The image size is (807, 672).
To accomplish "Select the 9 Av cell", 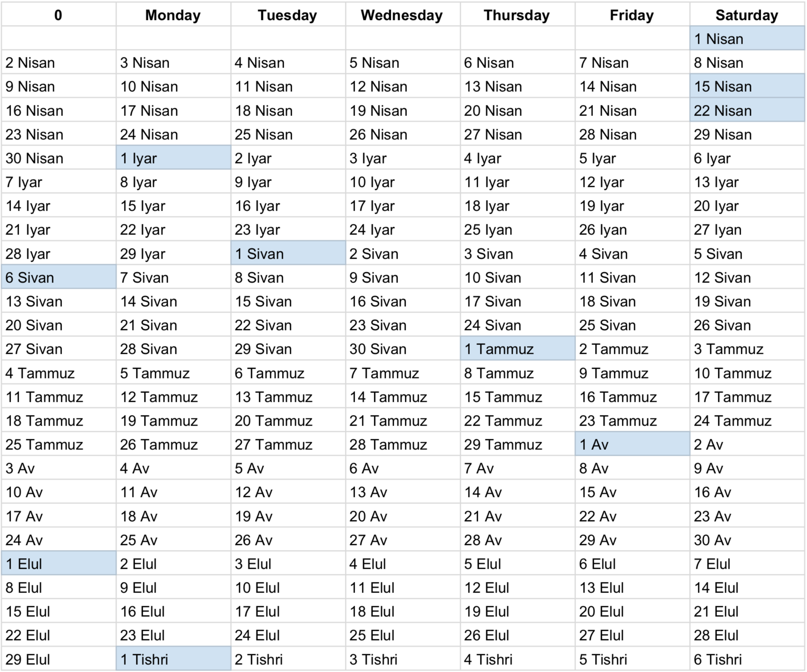I will (x=747, y=468).
